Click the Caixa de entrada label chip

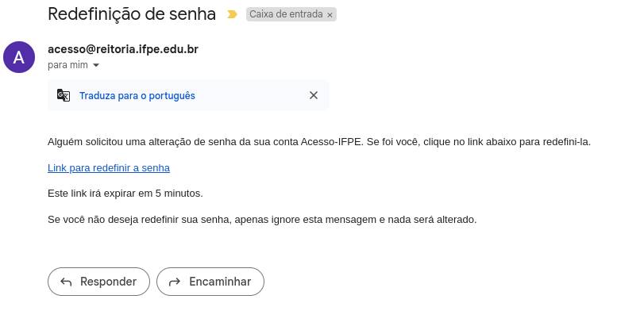click(x=285, y=14)
